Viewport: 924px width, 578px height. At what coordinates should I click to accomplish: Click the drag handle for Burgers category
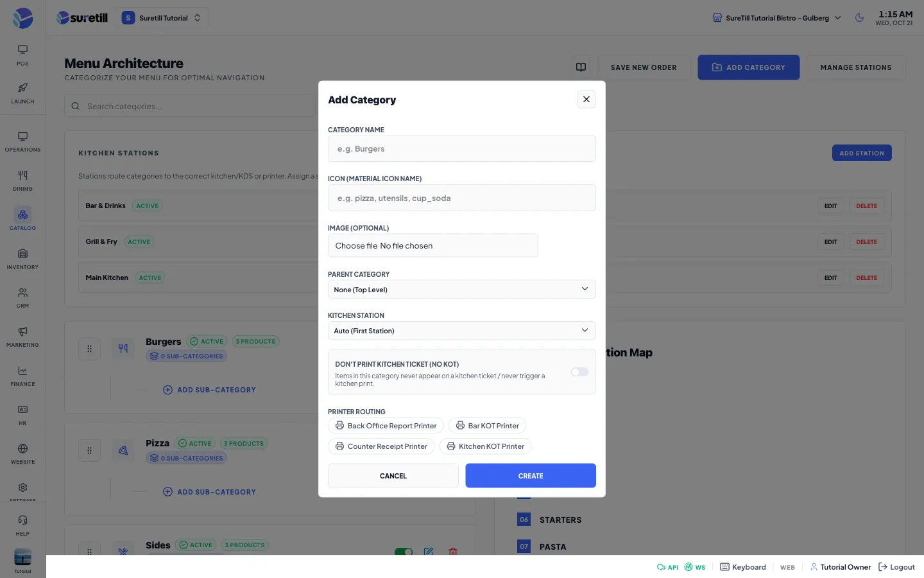pos(89,349)
